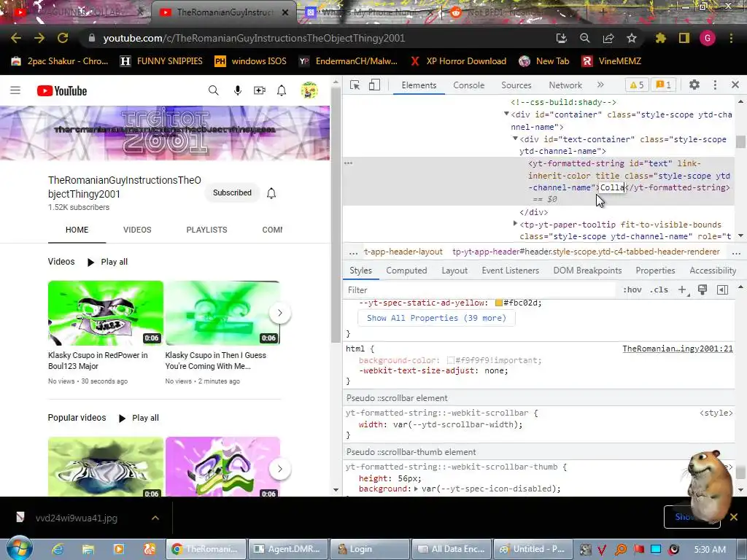Open the Windows Start orb
747x560 pixels.
pyautogui.click(x=19, y=548)
